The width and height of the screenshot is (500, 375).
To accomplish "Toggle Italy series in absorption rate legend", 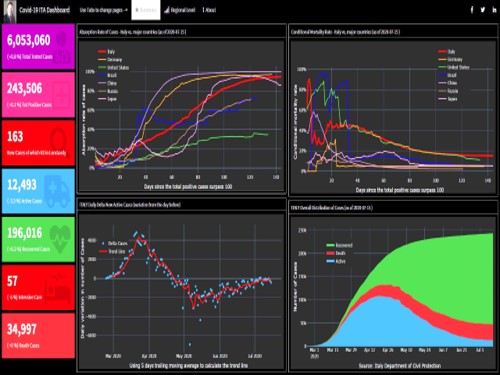I will click(x=106, y=52).
